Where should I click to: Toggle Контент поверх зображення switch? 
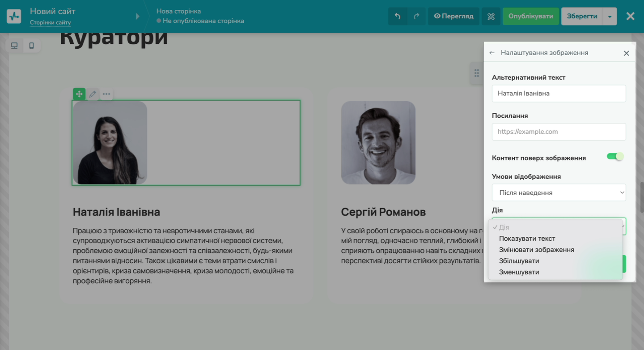pos(615,157)
